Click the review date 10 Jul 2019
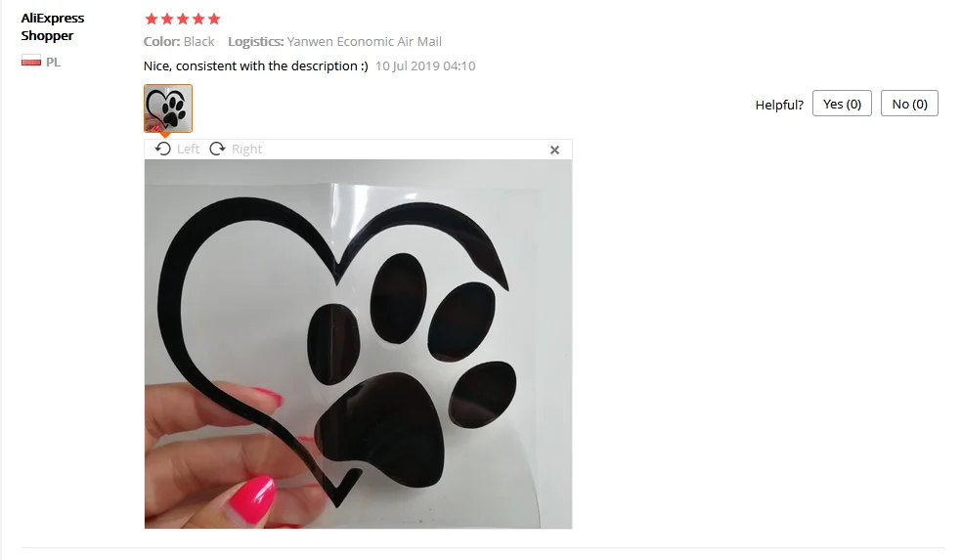 [425, 66]
